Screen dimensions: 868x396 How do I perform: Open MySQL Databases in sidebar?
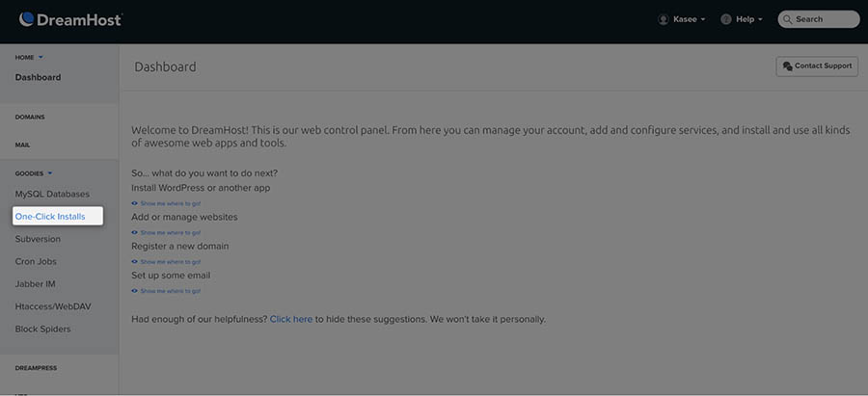(52, 194)
